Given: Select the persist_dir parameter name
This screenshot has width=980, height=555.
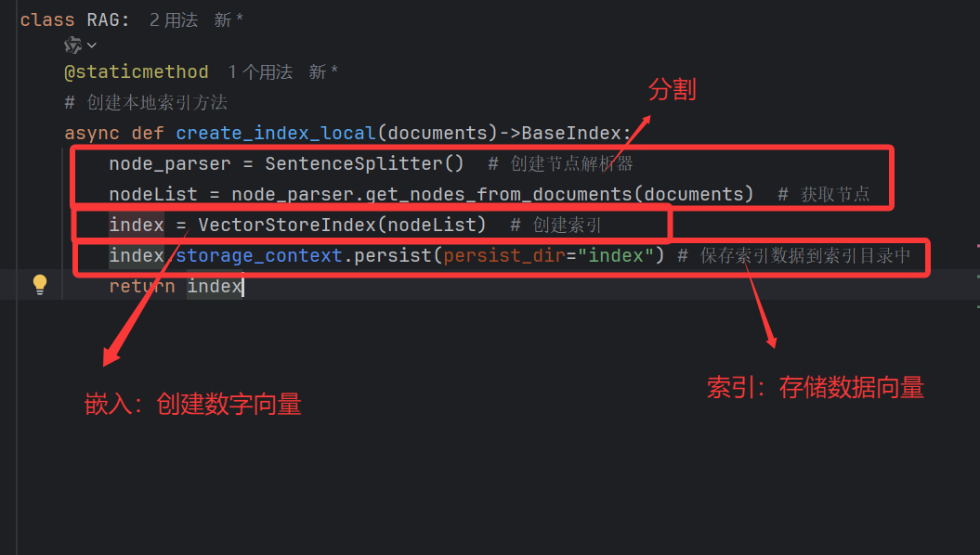Looking at the screenshot, I should coord(504,255).
